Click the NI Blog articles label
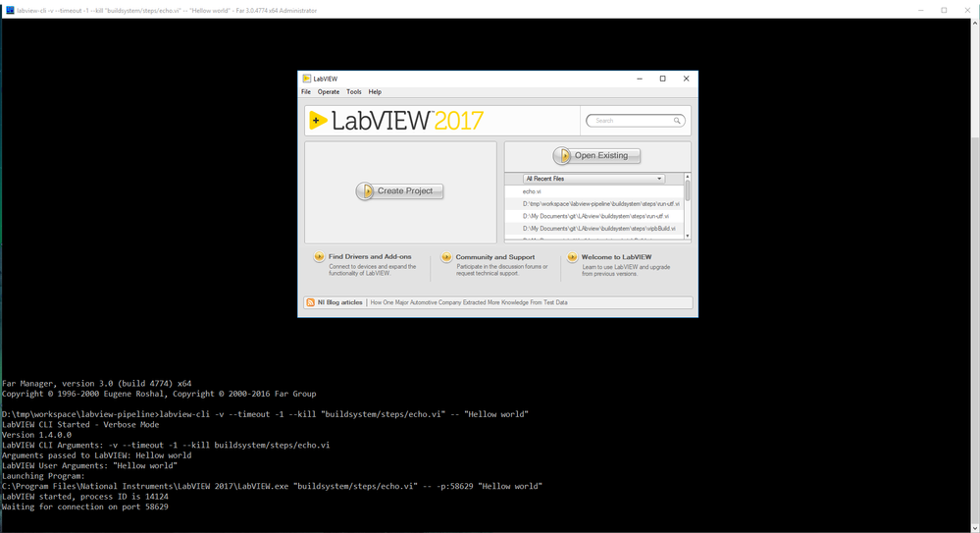The width and height of the screenshot is (980, 533). click(x=339, y=302)
